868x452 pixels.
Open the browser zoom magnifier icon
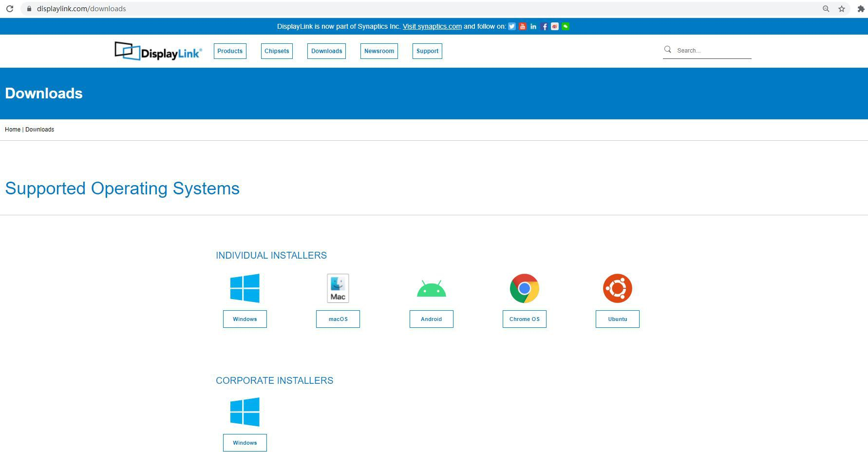pyautogui.click(x=826, y=9)
